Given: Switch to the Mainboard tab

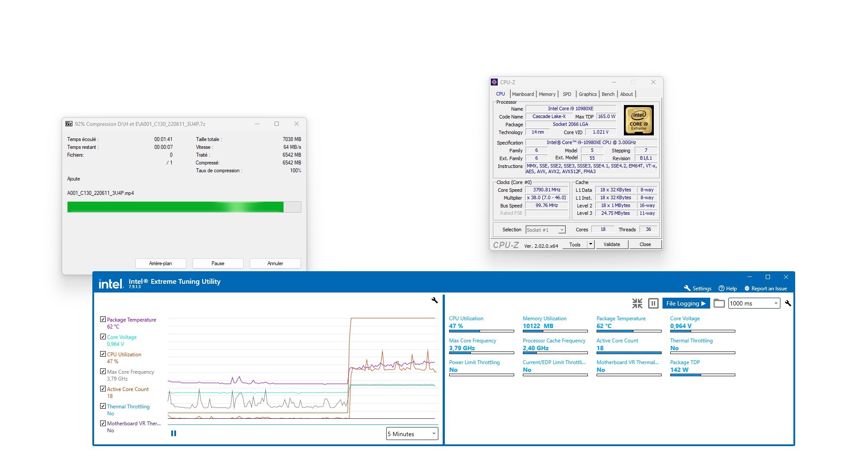Looking at the screenshot, I should tap(523, 94).
